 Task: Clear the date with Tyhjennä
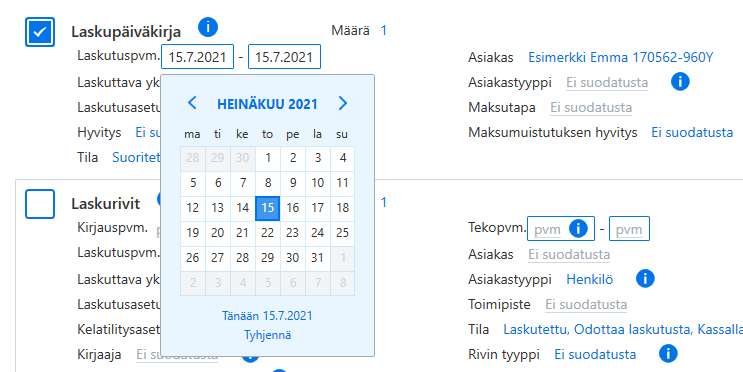click(267, 335)
